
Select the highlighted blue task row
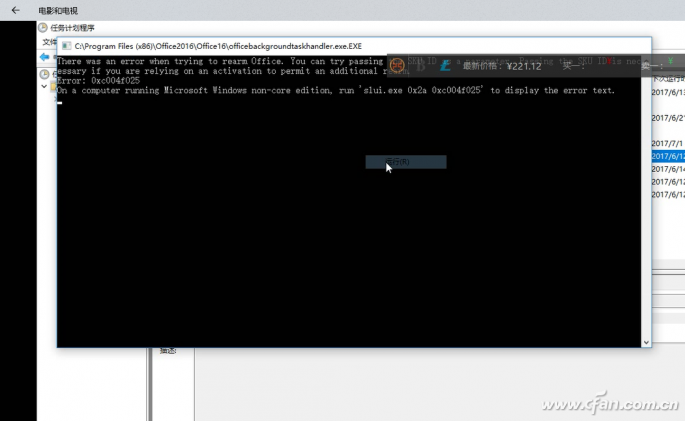[x=668, y=156]
